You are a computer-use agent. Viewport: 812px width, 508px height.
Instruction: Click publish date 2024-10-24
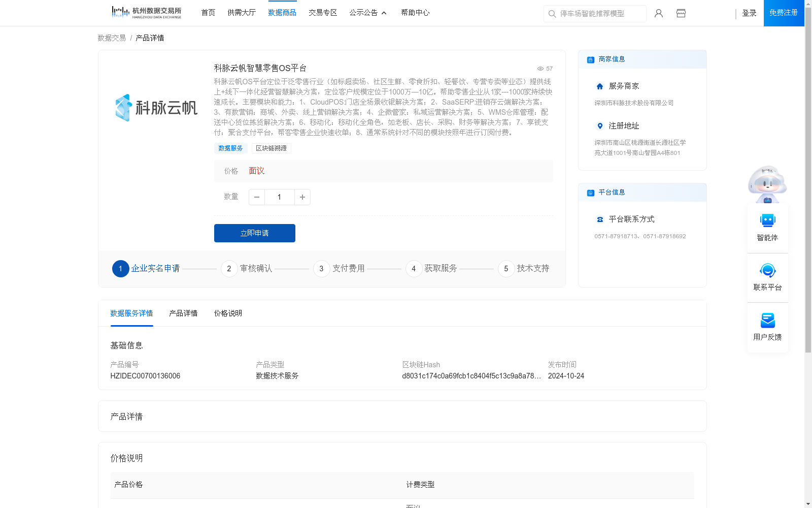pyautogui.click(x=566, y=376)
